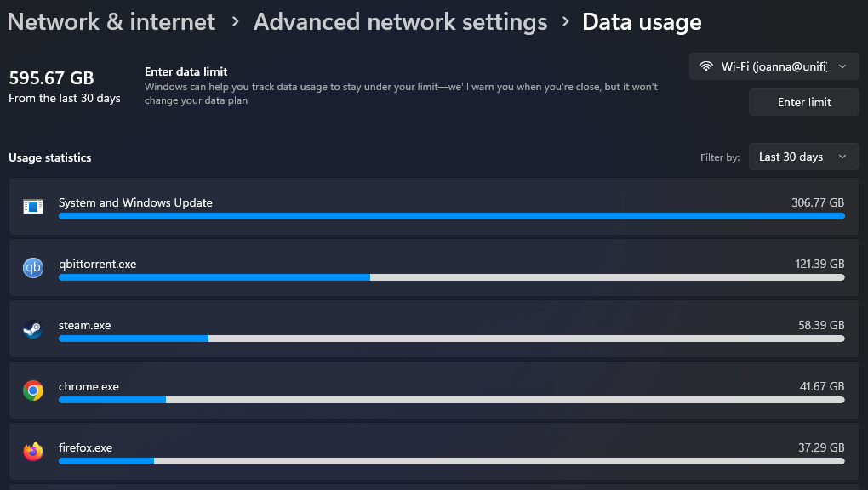Viewport: 868px width, 490px height.
Task: Open the Wi-Fi network selector dropdown
Action: tap(774, 66)
